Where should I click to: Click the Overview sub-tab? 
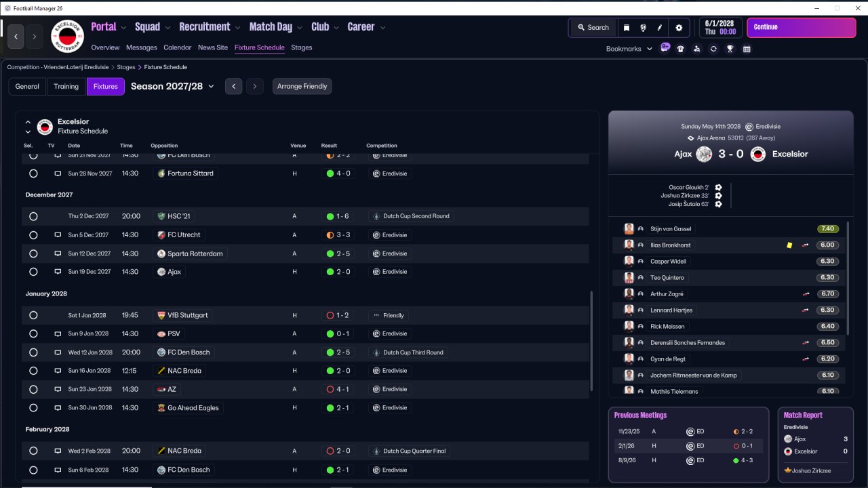pos(105,48)
